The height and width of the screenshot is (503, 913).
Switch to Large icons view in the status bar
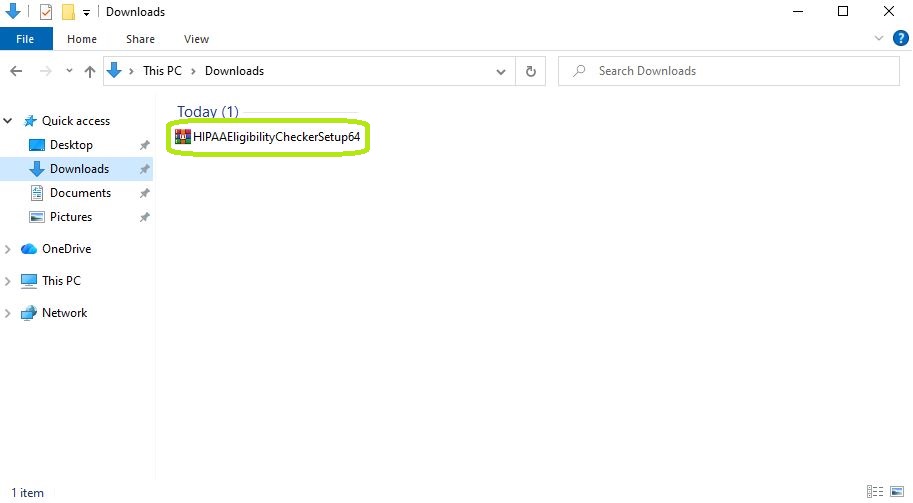[897, 492]
